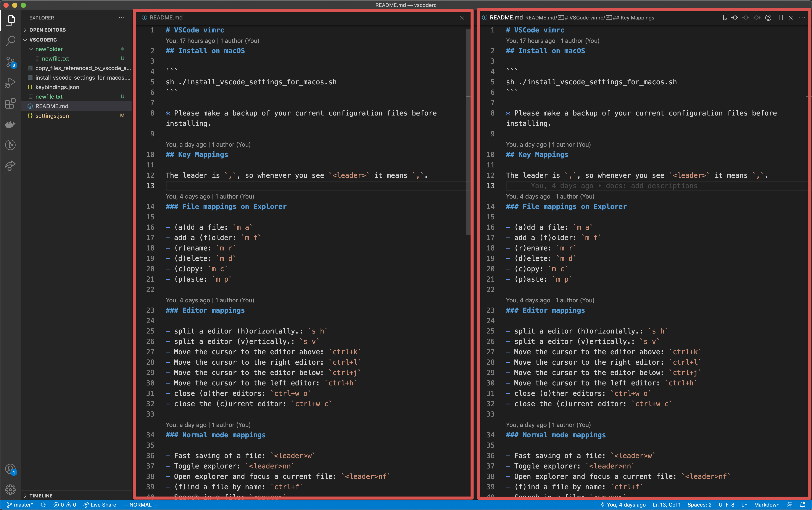Viewport: 812px width, 510px height.
Task: Open settings.json in the explorer
Action: coord(52,116)
